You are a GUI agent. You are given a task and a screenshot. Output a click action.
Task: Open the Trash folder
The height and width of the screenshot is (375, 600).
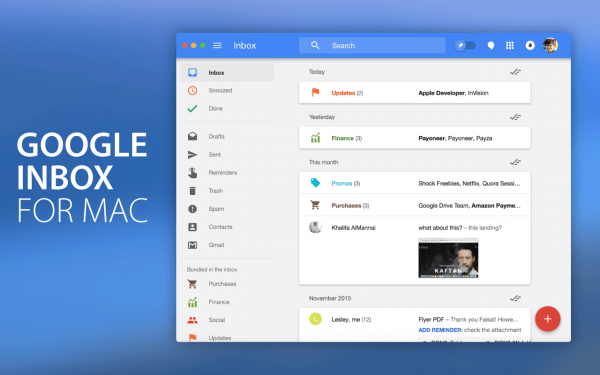227,191
